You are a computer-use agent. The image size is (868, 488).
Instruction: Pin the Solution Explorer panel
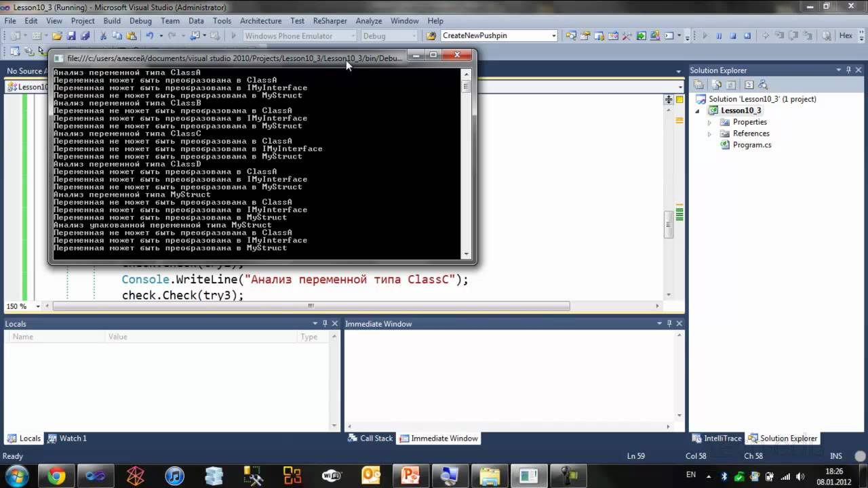tap(848, 70)
